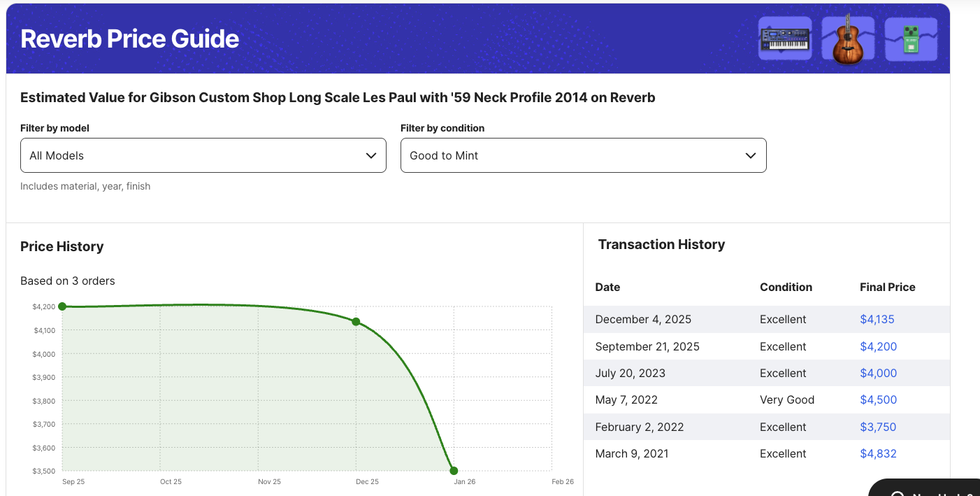The height and width of the screenshot is (496, 980).
Task: Open the $4,000 final price link
Action: [x=878, y=374]
